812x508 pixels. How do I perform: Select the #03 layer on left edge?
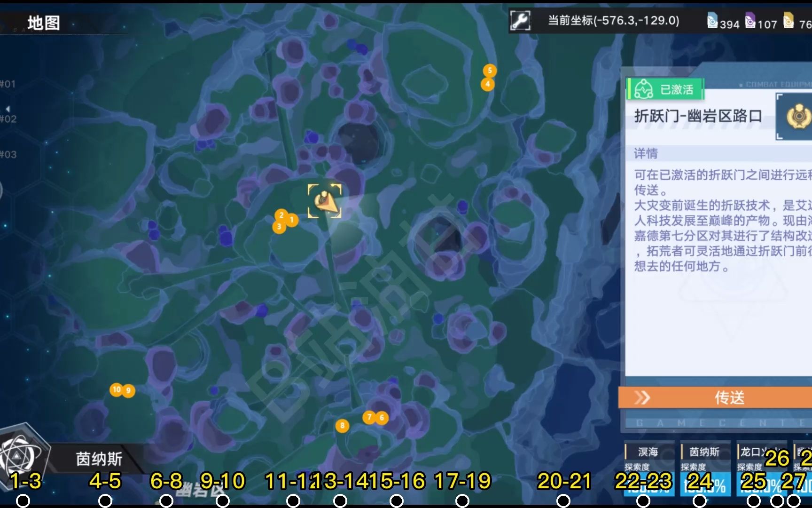click(x=8, y=154)
